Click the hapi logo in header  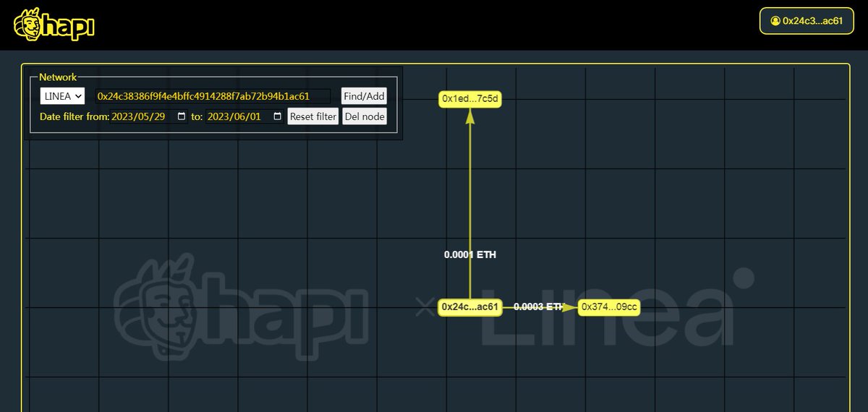(x=54, y=25)
